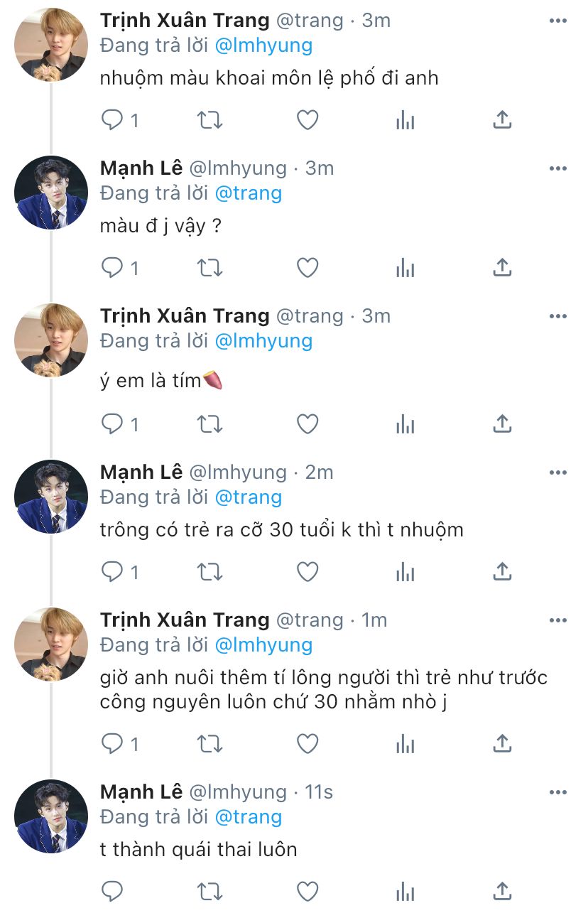Reply to the "trông có trẻ ra" tweet

(113, 571)
